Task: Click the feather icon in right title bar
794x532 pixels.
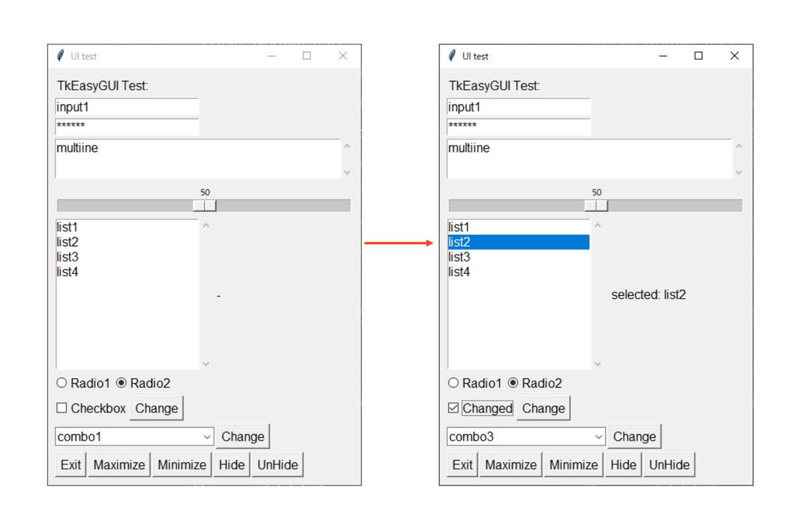Action: [452, 56]
